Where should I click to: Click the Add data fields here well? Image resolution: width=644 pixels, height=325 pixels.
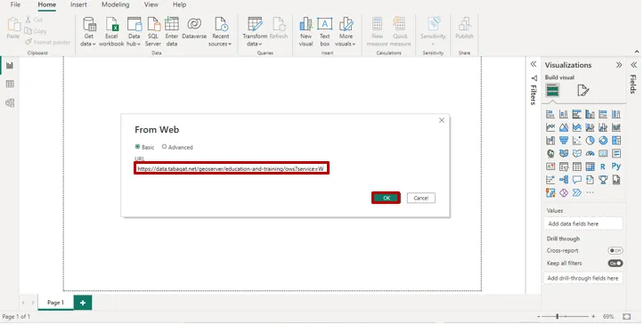pos(583,224)
